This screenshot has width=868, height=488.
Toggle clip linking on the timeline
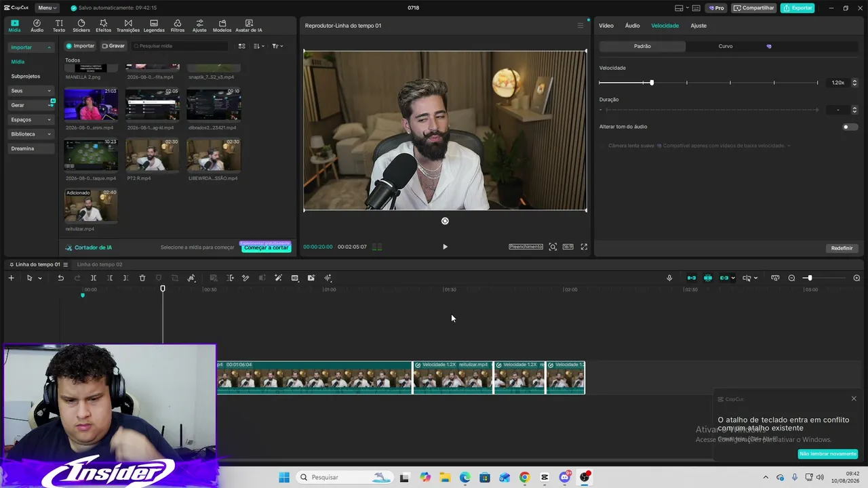724,278
